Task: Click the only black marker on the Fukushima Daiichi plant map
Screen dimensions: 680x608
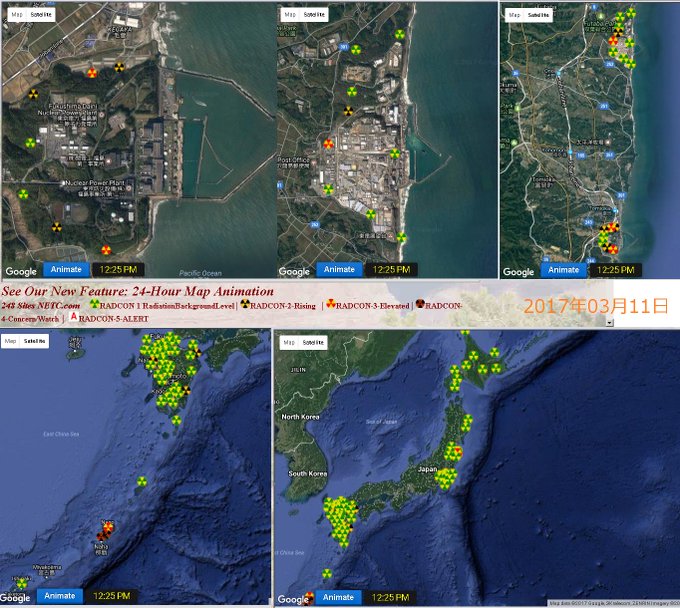Action: point(348,111)
